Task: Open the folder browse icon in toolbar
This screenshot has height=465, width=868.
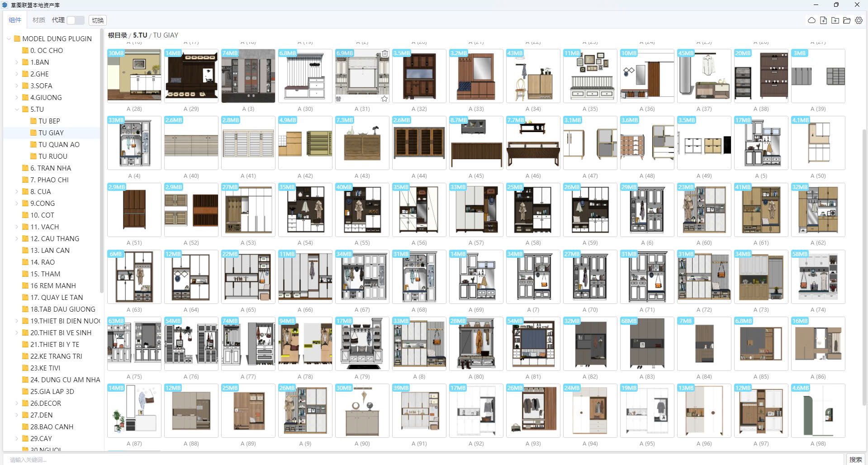Action: (847, 20)
